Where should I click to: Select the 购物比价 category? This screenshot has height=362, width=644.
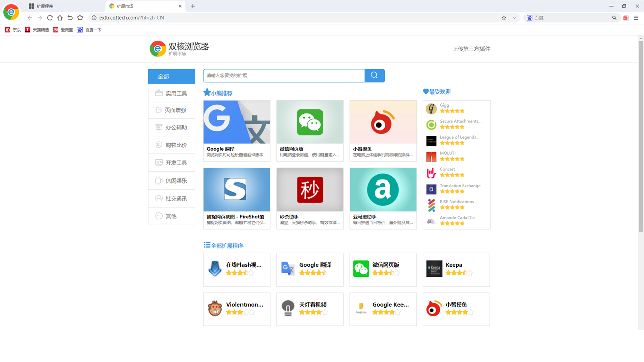172,145
